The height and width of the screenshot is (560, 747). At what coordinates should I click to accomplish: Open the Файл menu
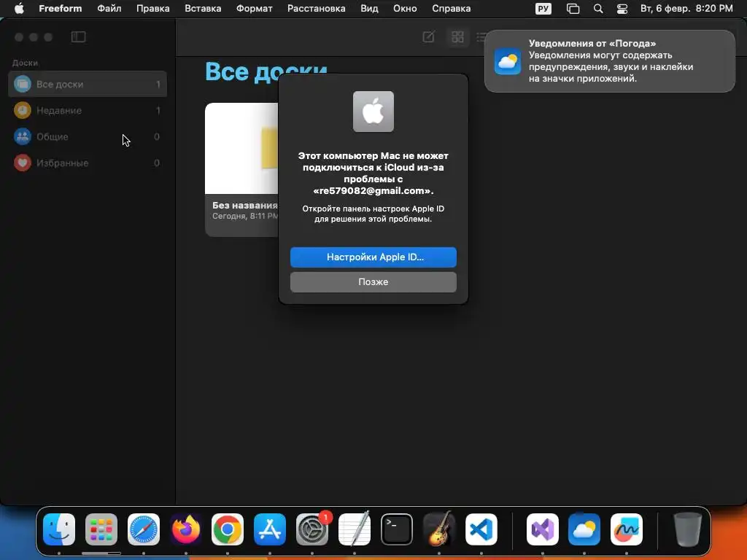click(x=109, y=9)
